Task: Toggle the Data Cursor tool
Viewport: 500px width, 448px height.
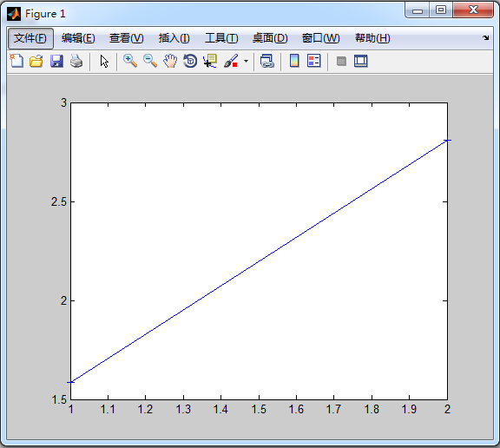Action: [210, 61]
